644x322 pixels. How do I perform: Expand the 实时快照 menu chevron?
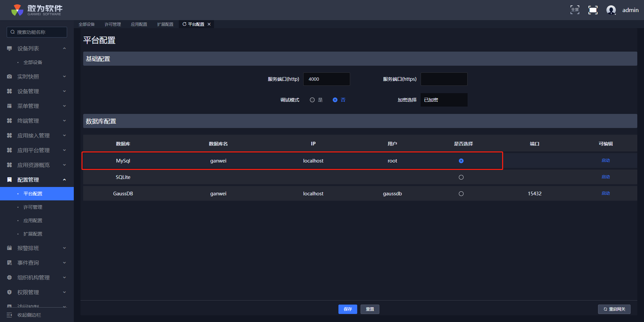[64, 77]
